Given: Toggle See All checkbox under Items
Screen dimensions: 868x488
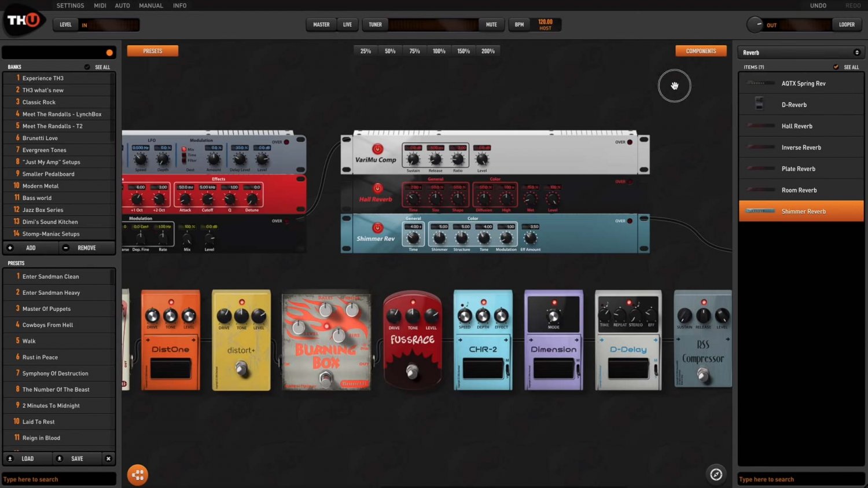Looking at the screenshot, I should pos(836,67).
